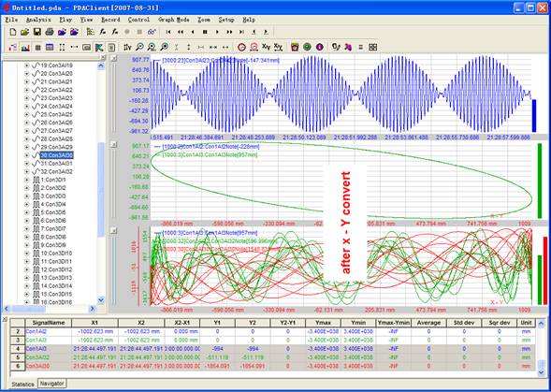Jump to the start with the first-frame button

pyautogui.click(x=168, y=32)
